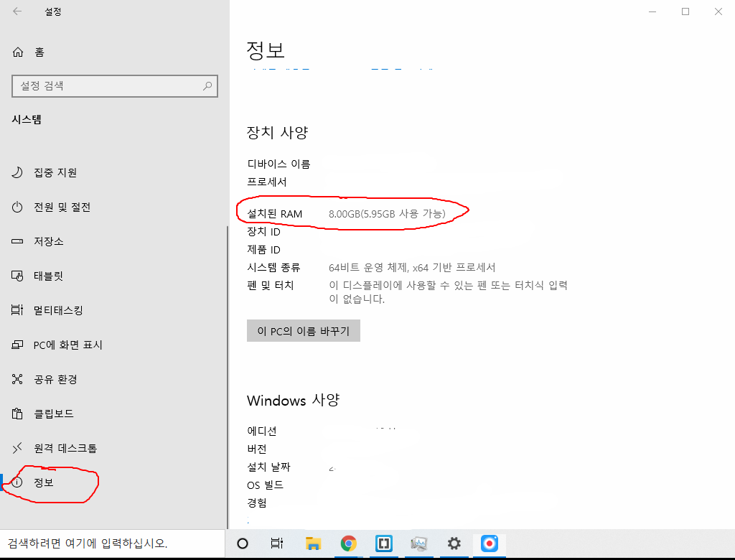The image size is (735, 560).
Task: Open the monitor chart app on taskbar
Action: pos(418,543)
